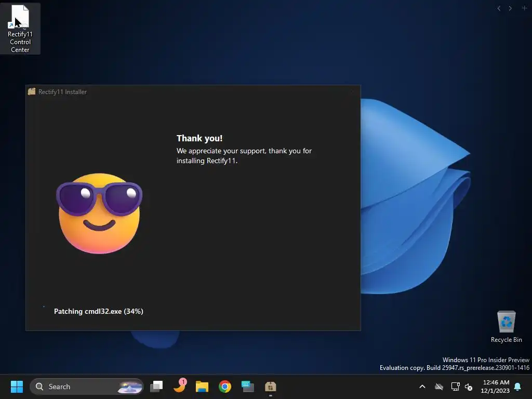Open the banana app with notification badge
Image resolution: width=532 pixels, height=399 pixels.
tap(180, 386)
